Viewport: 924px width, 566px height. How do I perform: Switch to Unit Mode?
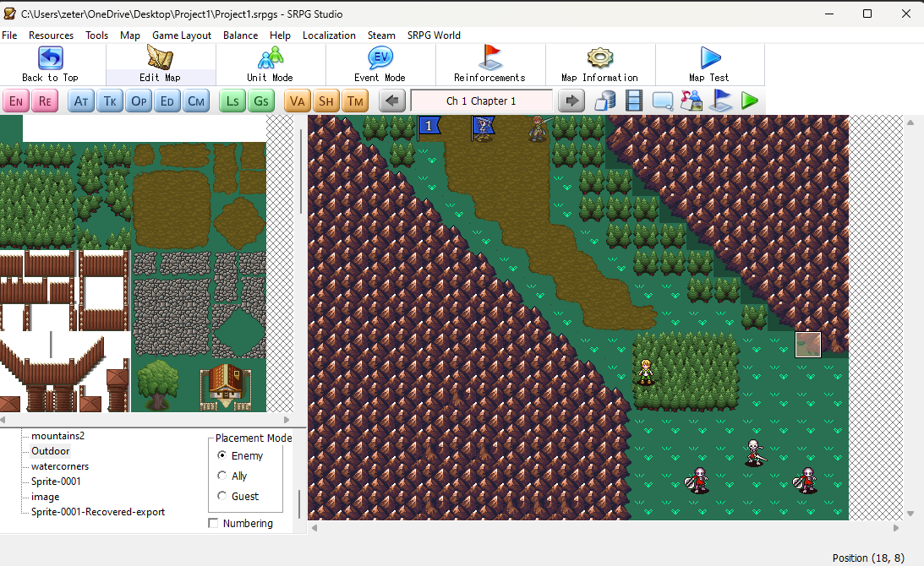tap(270, 65)
